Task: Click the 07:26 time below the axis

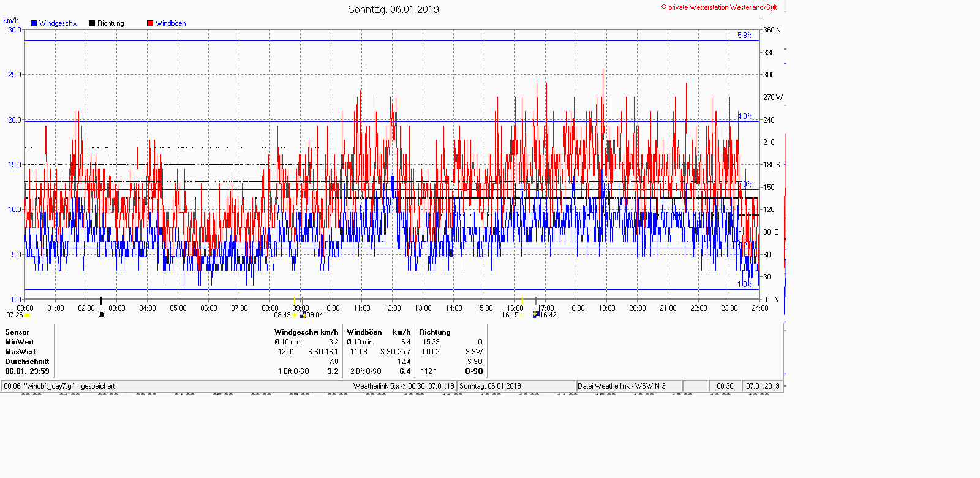Action: [15, 315]
